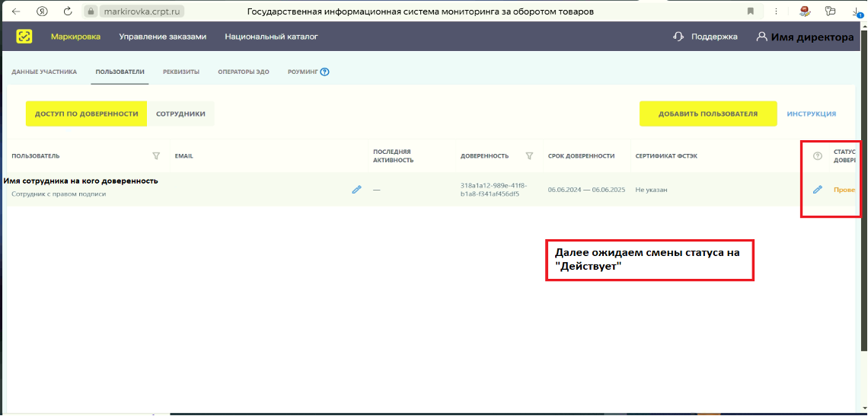Click Сотрудник с правом подписи text

(59, 194)
